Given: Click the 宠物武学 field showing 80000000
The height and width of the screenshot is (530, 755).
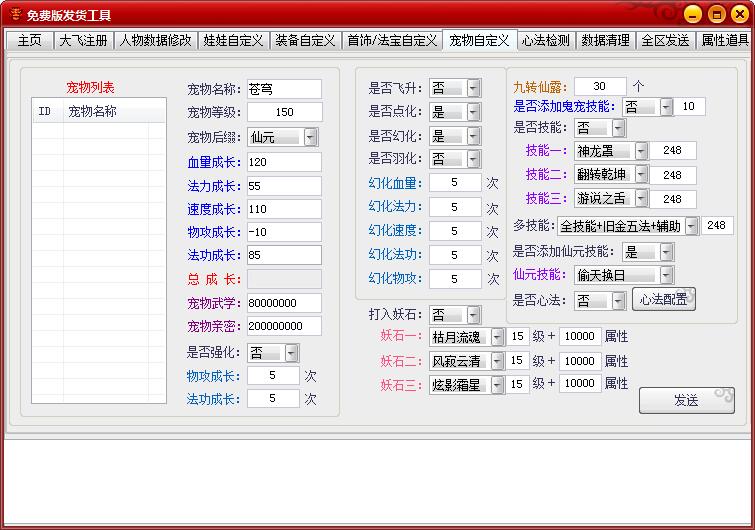Looking at the screenshot, I should (284, 303).
